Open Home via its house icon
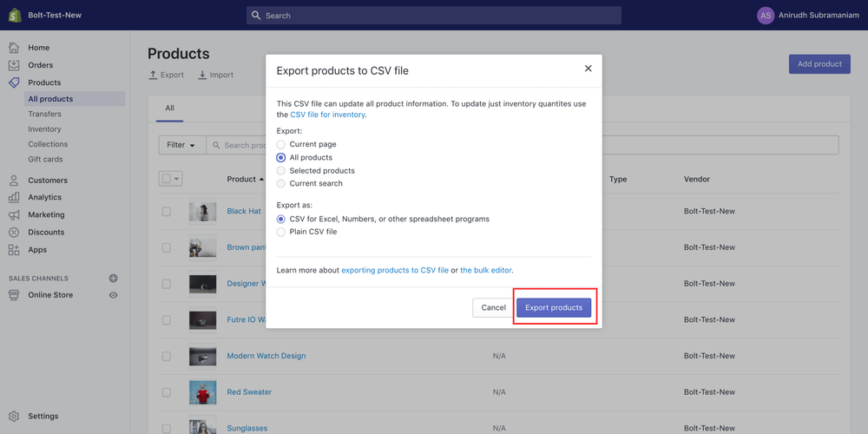This screenshot has height=434, width=868. [x=14, y=48]
